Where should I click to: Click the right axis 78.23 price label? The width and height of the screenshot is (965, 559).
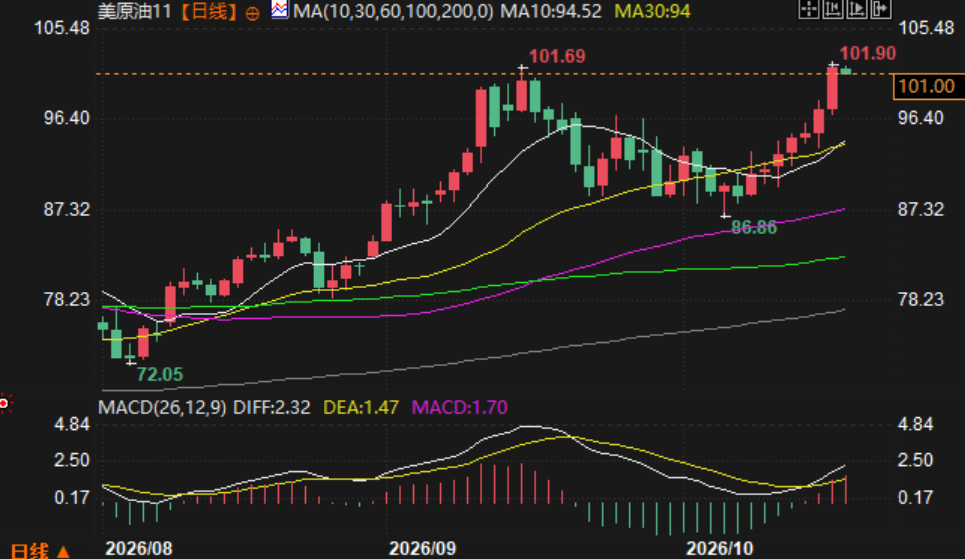[921, 299]
